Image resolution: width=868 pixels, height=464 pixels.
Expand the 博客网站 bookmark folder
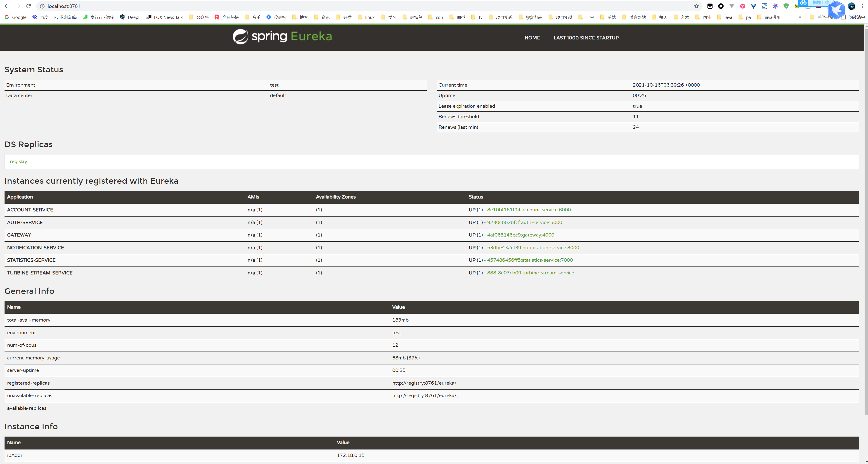point(634,17)
